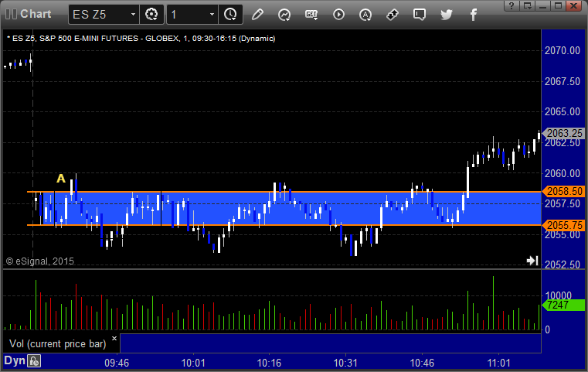The width and height of the screenshot is (588, 372).
Task: Minimize the chart window
Action: [x=542, y=5]
